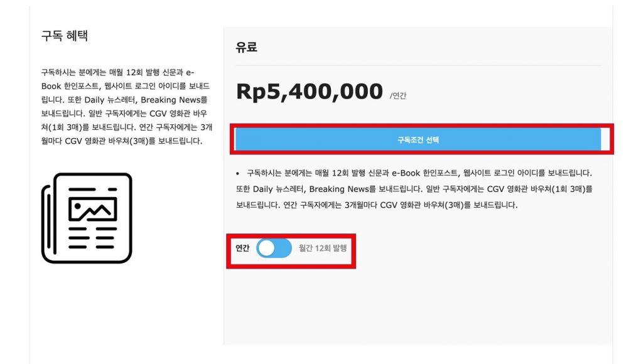Image resolution: width=641 pixels, height=364 pixels.
Task: Click the headline bars atop the newspaper icon
Action: point(92,189)
